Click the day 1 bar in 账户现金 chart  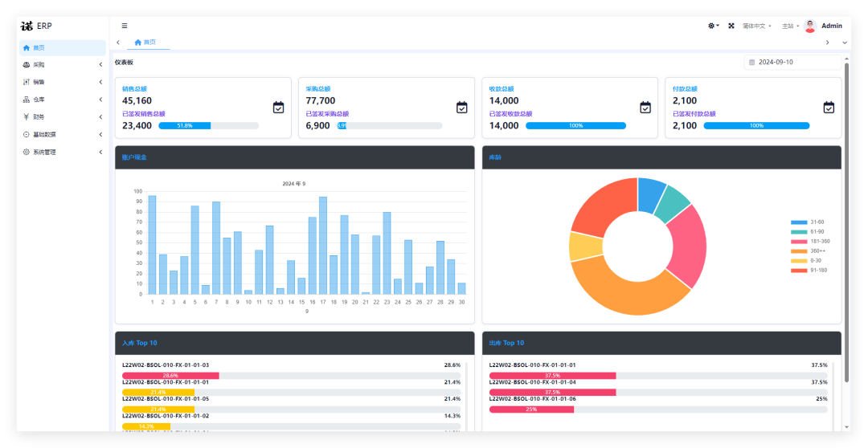pyautogui.click(x=152, y=245)
